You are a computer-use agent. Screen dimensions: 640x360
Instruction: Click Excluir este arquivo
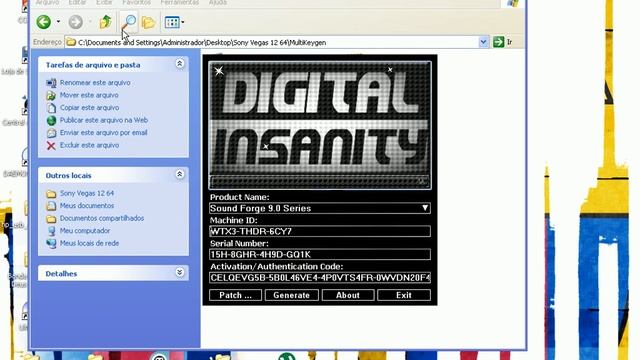pos(89,145)
